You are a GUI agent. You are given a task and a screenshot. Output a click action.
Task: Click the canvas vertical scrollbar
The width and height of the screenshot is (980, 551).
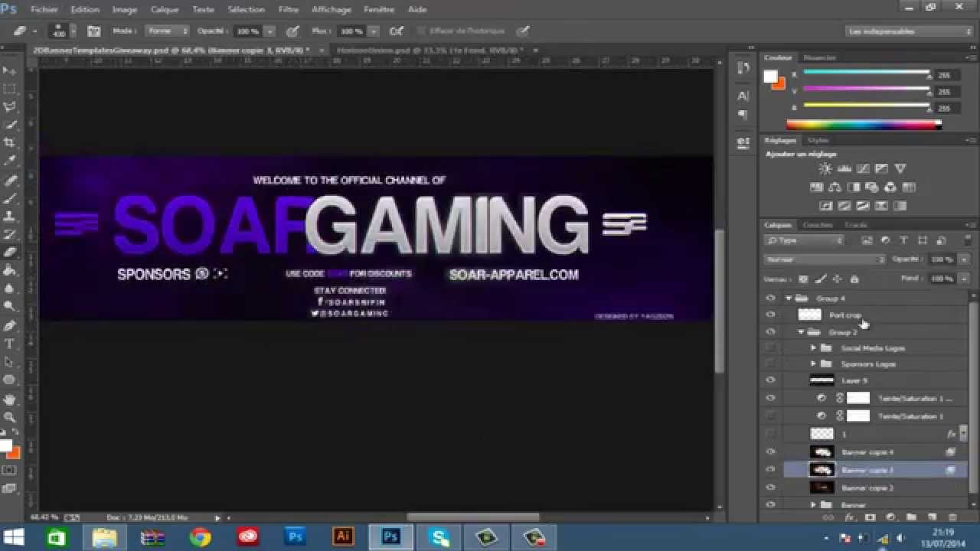[719, 302]
